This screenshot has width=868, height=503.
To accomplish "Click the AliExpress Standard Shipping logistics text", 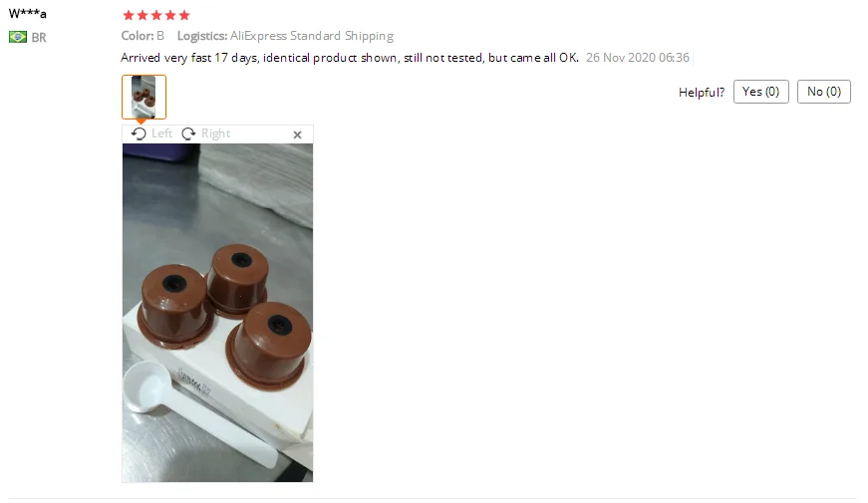I will point(312,36).
